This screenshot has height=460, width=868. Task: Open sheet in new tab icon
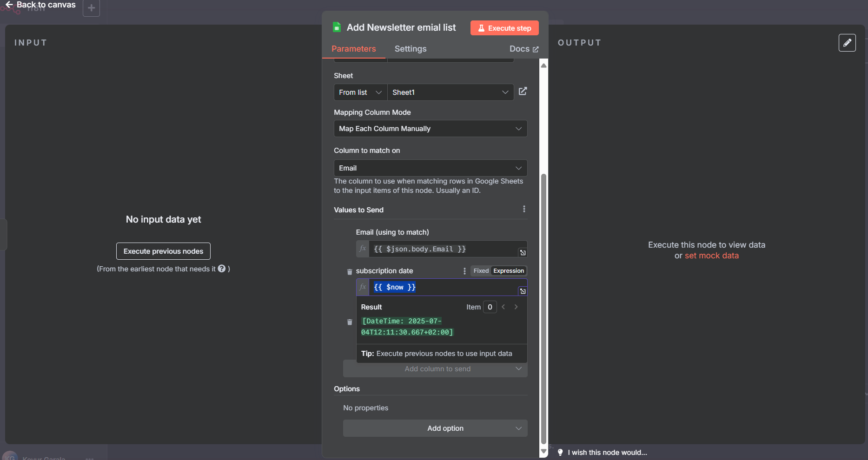[x=523, y=92]
